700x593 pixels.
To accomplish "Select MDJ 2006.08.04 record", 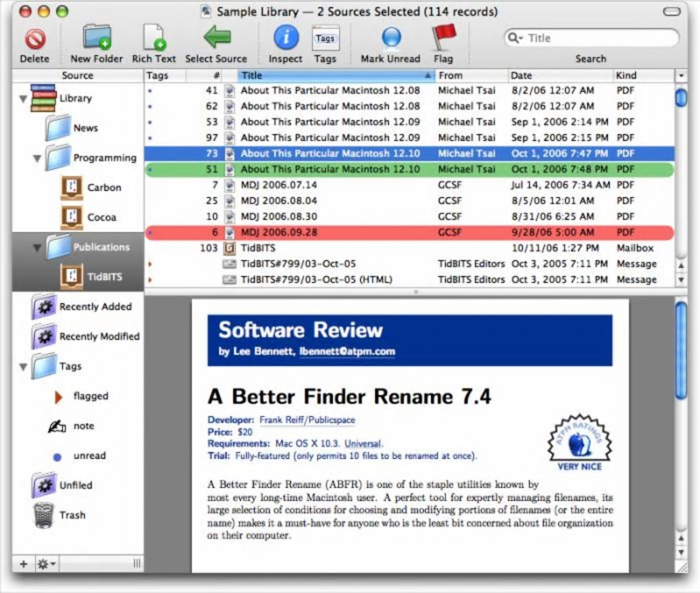I will pos(410,201).
